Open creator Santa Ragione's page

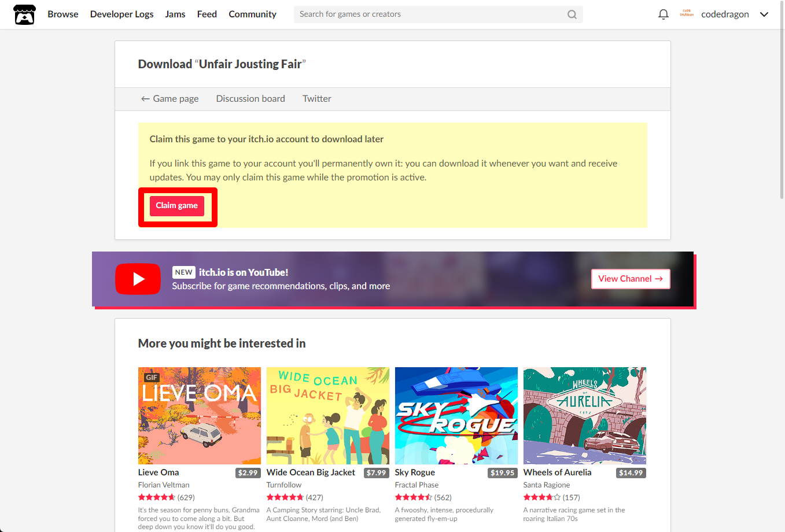pyautogui.click(x=547, y=485)
